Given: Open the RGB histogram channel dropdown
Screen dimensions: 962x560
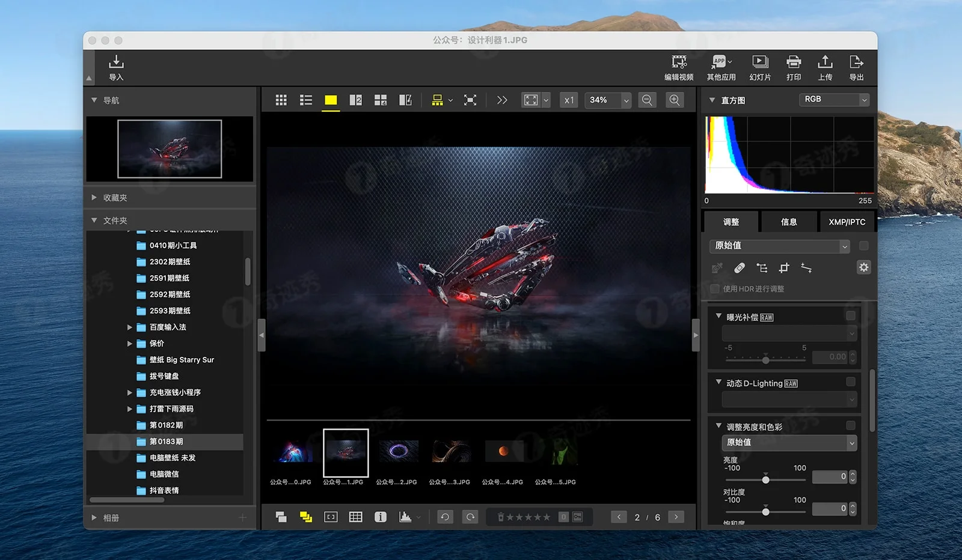Looking at the screenshot, I should (835, 100).
